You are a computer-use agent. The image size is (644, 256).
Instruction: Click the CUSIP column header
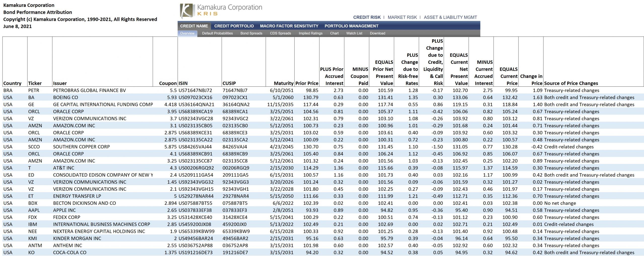(x=229, y=83)
